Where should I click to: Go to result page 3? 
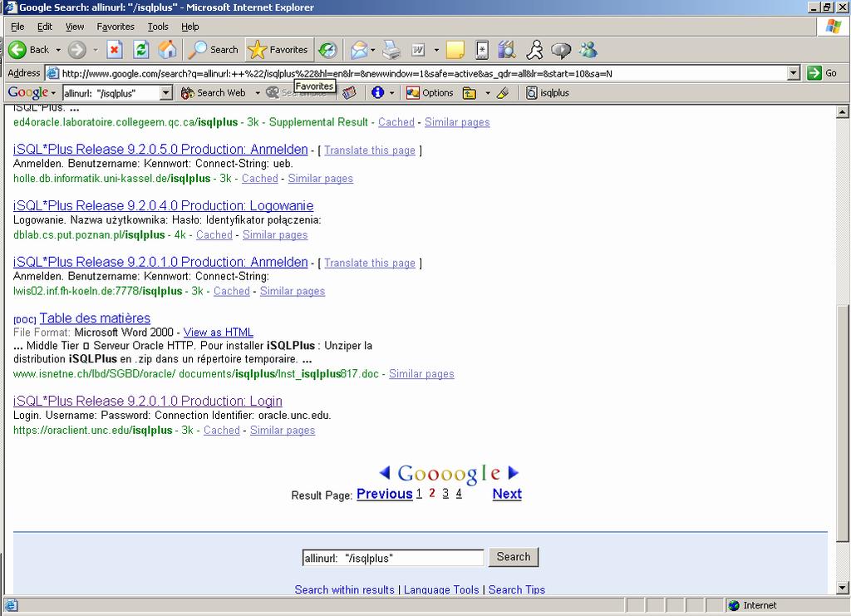[445, 493]
